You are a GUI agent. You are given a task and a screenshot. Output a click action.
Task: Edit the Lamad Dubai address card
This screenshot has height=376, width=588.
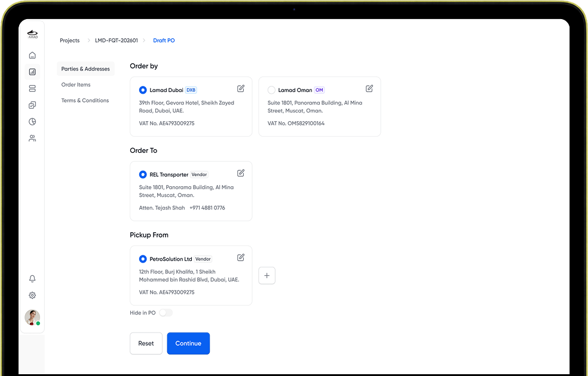(241, 88)
